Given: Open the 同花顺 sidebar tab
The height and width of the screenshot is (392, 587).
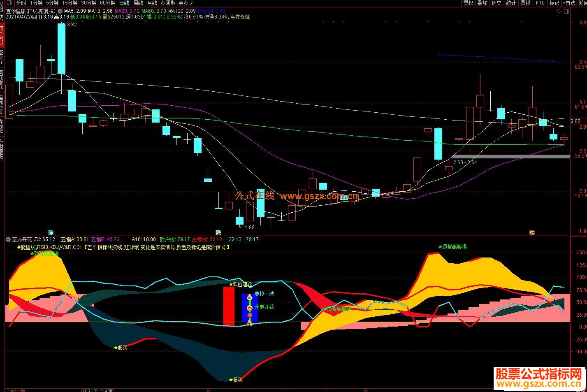Looking at the screenshot, I should pos(2,80).
